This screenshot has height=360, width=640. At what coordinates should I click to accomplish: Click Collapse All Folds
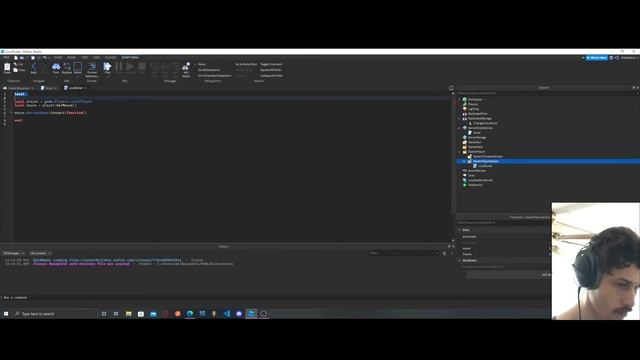point(271,76)
